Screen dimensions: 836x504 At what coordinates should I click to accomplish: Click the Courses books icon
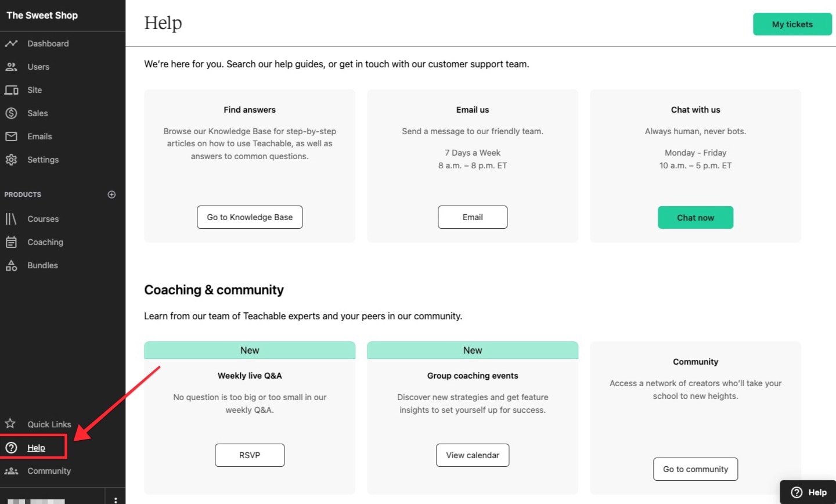tap(11, 219)
